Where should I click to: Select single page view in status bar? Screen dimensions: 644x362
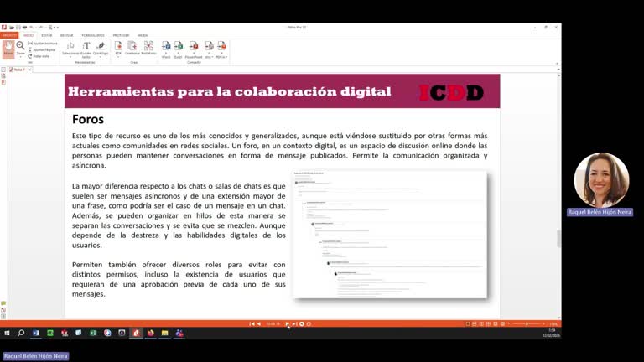coord(467,323)
